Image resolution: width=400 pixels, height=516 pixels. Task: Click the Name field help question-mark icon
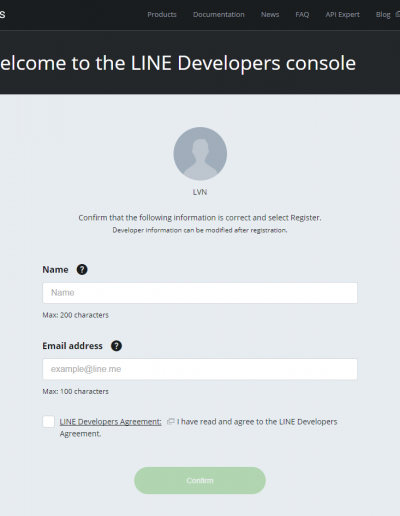click(x=82, y=269)
